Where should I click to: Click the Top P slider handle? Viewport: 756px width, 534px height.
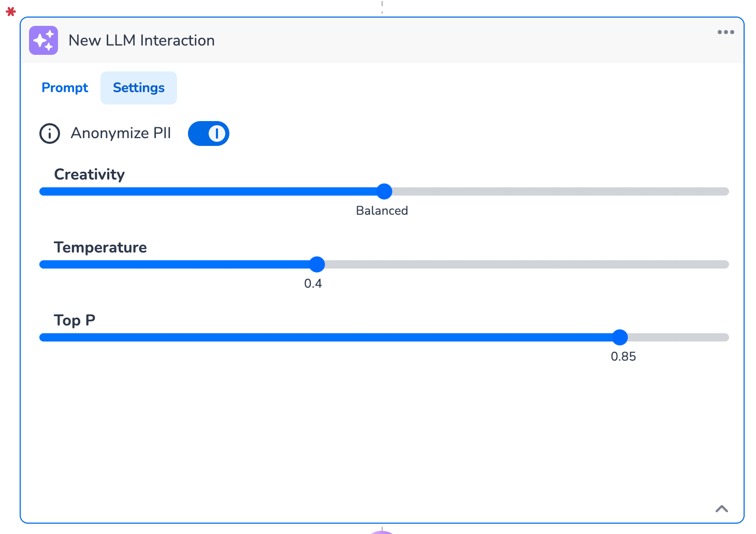[x=620, y=337]
